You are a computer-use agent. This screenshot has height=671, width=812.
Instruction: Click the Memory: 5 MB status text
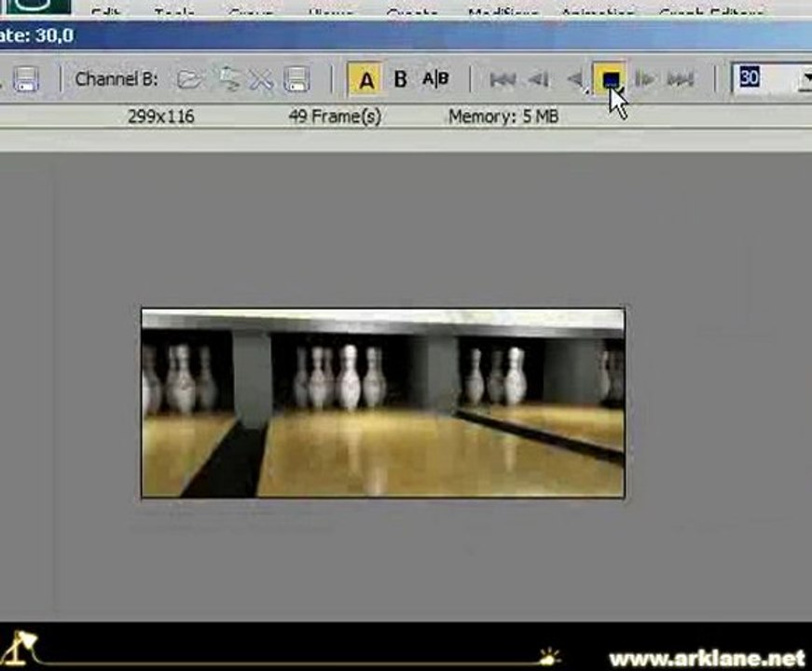click(503, 116)
